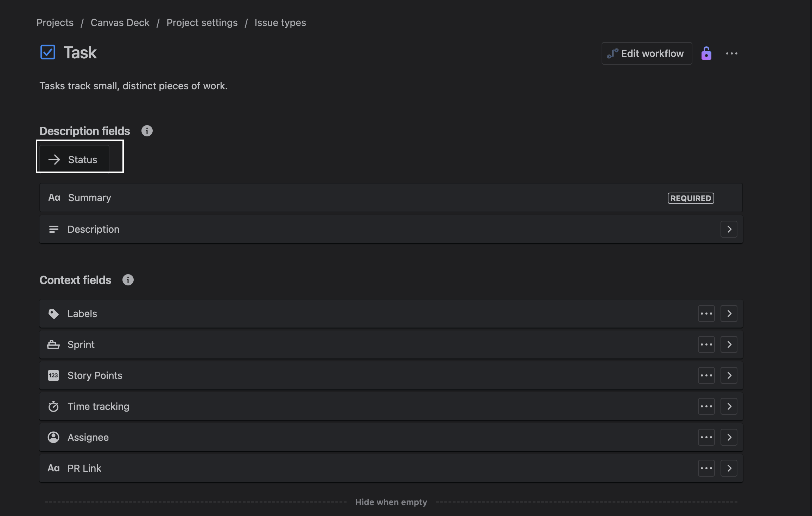This screenshot has height=516, width=812.
Task: Go to the Canvas Deck breadcrumb
Action: click(120, 22)
